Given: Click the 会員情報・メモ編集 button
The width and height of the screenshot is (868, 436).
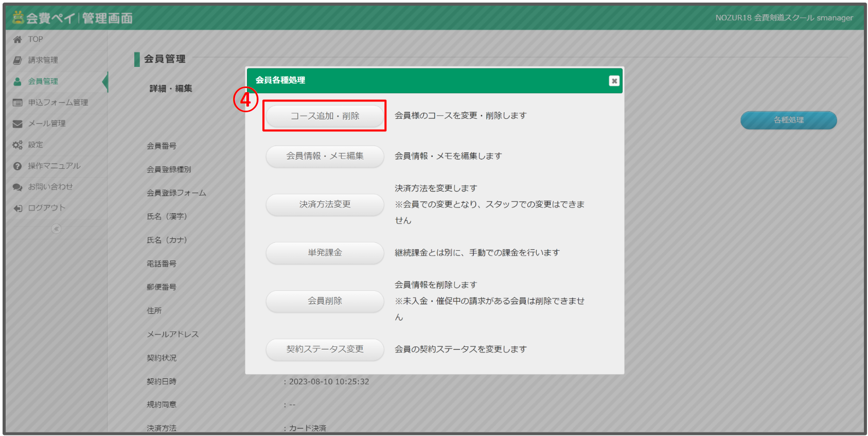Looking at the screenshot, I should 325,156.
